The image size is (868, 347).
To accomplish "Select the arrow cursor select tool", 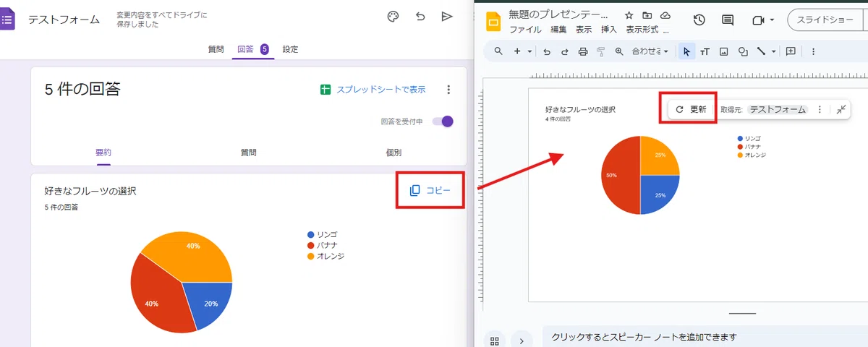I will (686, 51).
